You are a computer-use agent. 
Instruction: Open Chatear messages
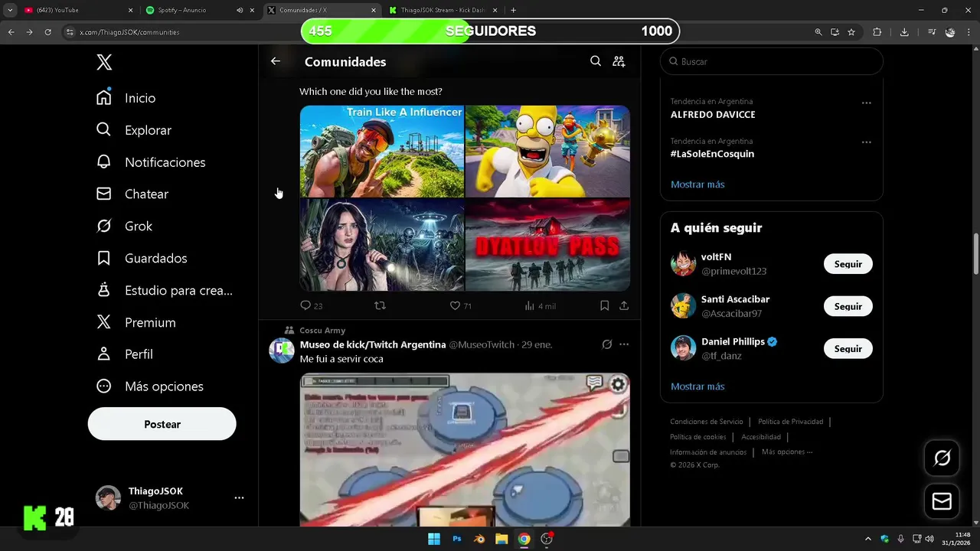click(x=132, y=194)
